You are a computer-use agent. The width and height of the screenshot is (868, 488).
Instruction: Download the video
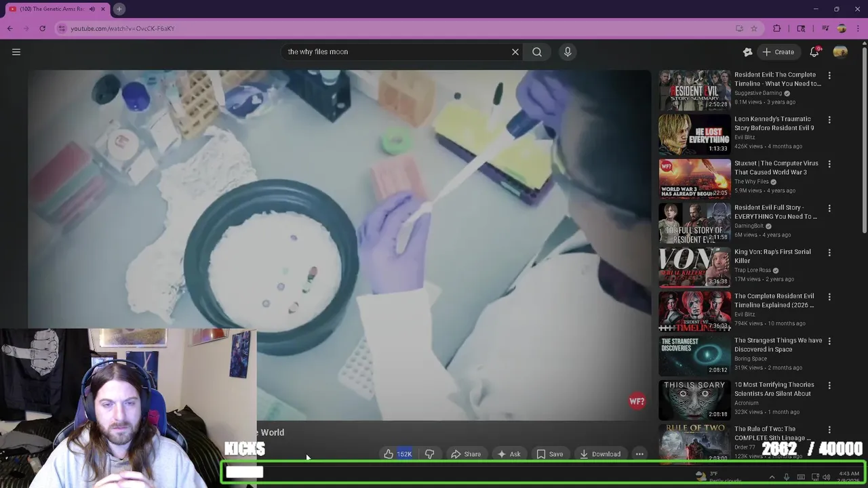coord(599,454)
